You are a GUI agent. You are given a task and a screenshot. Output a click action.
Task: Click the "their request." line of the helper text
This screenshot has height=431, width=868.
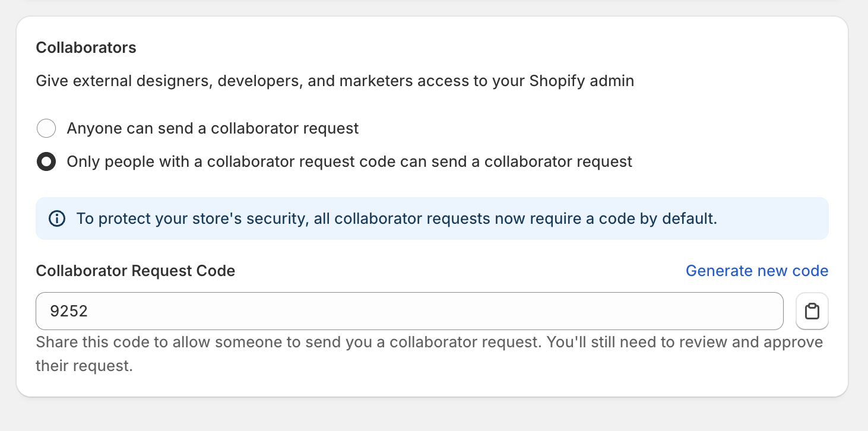pyautogui.click(x=84, y=366)
